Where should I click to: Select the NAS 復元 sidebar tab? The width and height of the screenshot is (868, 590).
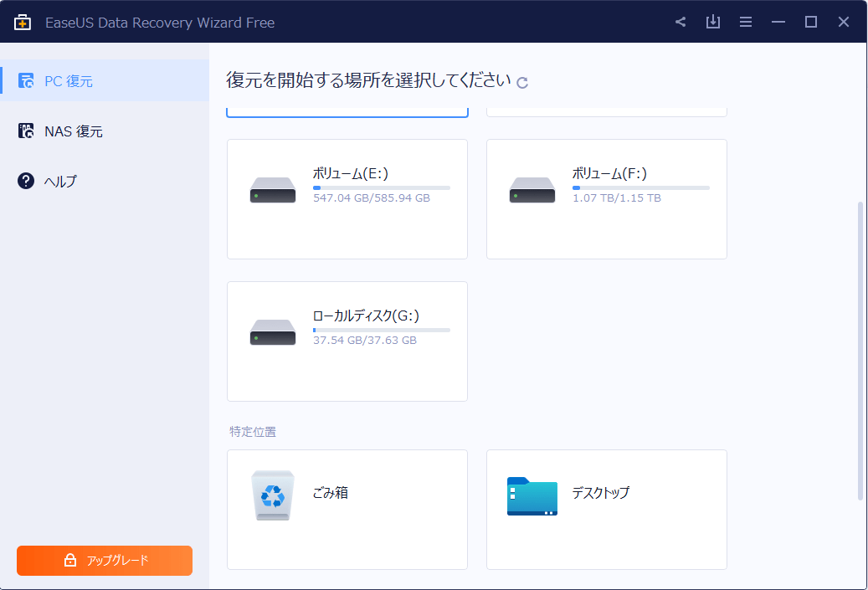pyautogui.click(x=105, y=131)
